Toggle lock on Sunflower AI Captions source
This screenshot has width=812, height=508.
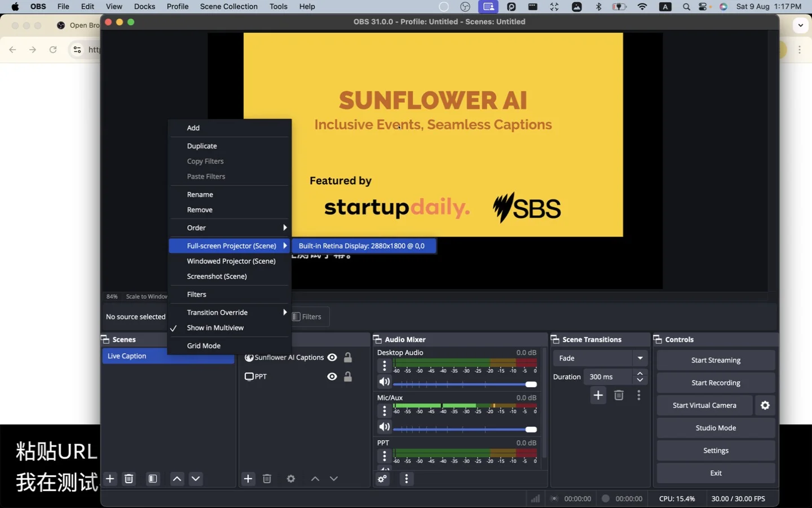click(348, 357)
